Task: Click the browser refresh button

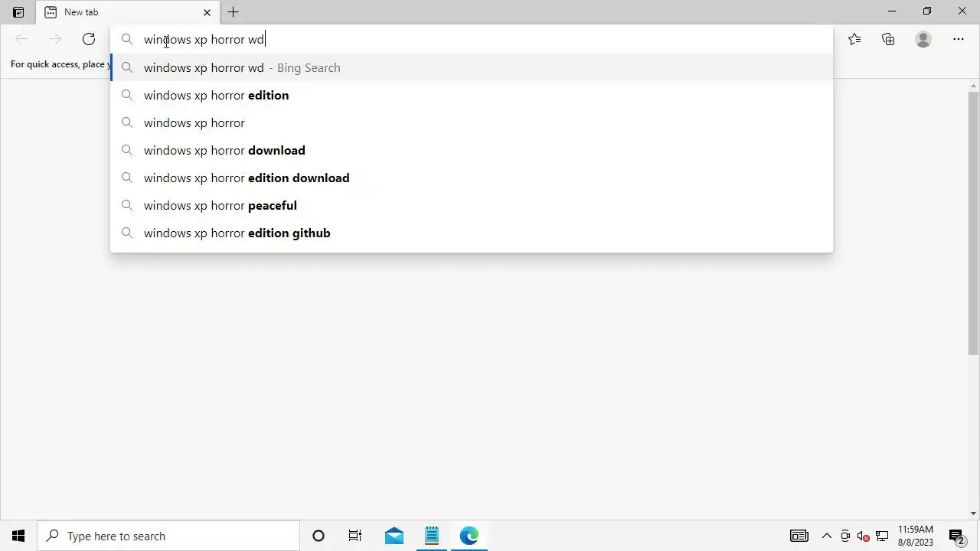Action: pyautogui.click(x=89, y=39)
